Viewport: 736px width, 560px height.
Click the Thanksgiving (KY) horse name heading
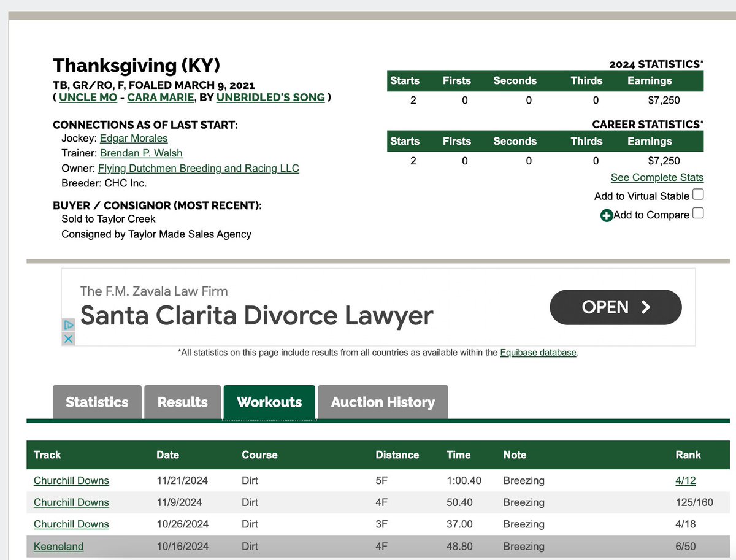tap(136, 65)
